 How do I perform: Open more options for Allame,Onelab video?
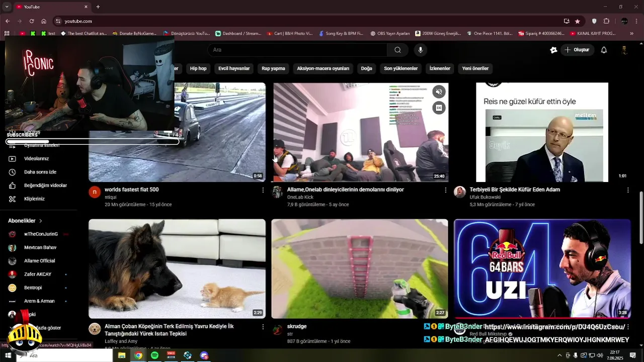pos(445,190)
